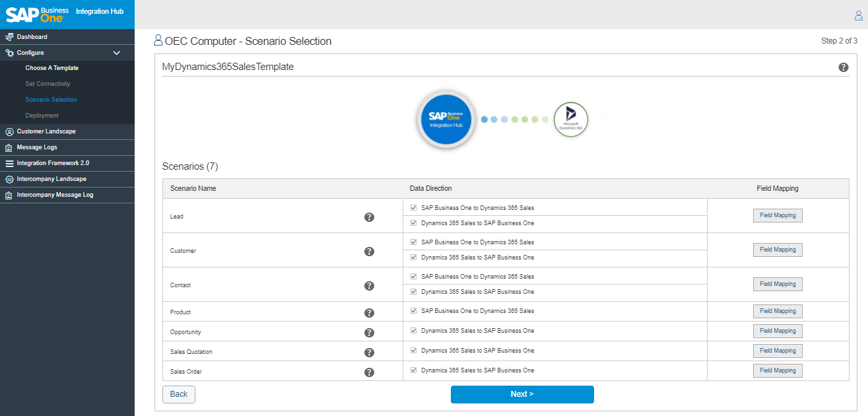Open Field Mapping for Sales Quotation
868x416 pixels.
tap(777, 351)
